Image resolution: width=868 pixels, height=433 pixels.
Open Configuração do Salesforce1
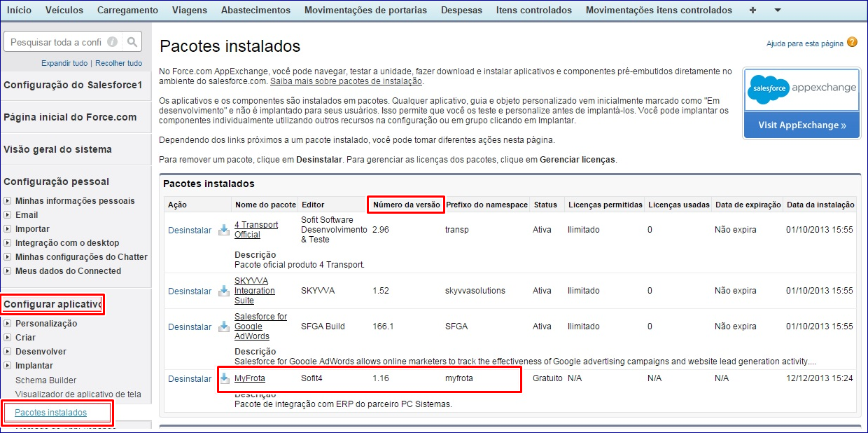tap(73, 85)
